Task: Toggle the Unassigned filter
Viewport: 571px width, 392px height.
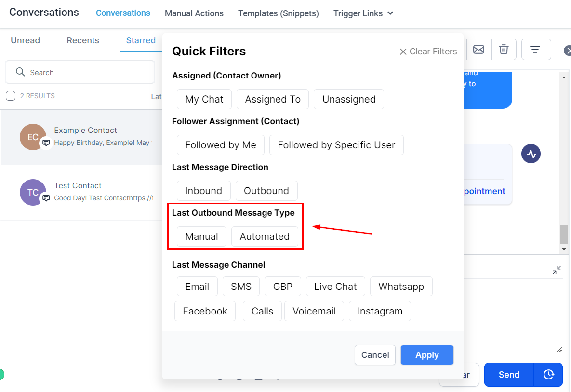Action: (x=348, y=99)
